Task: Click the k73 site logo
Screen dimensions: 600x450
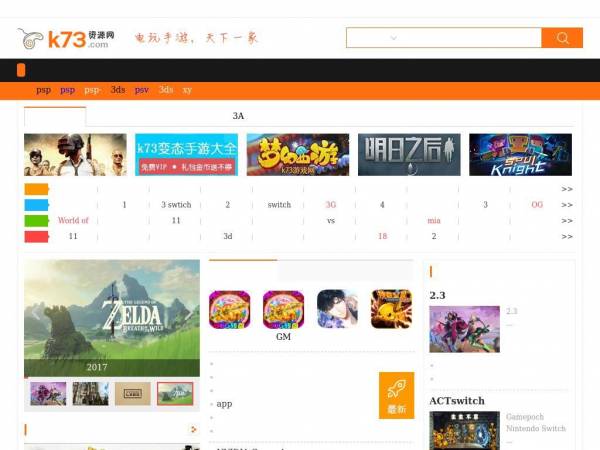Action: [x=66, y=39]
